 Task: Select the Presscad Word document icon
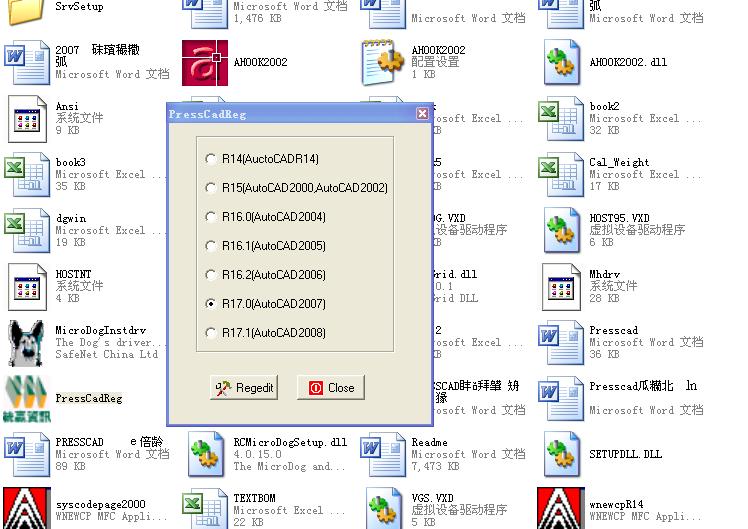(561, 343)
